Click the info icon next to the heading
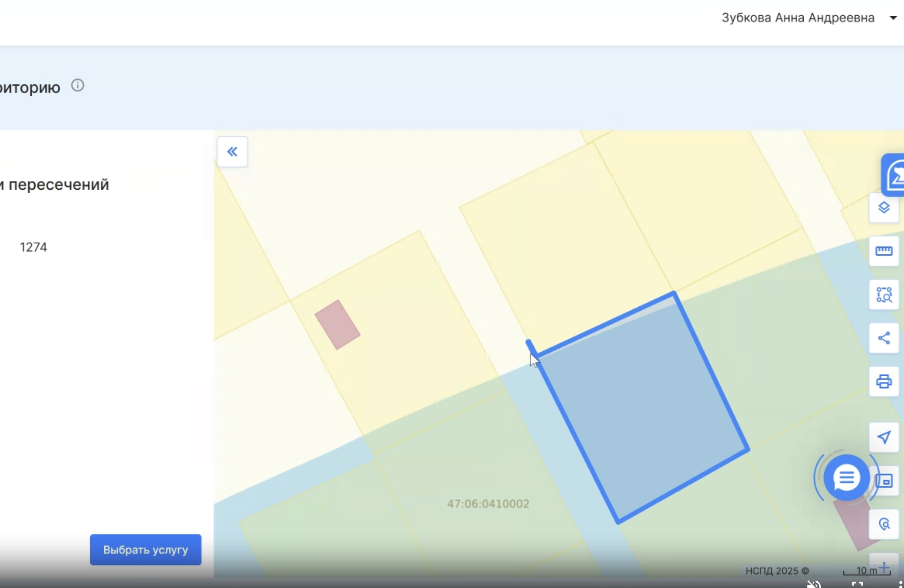The image size is (904, 588). coord(78,85)
